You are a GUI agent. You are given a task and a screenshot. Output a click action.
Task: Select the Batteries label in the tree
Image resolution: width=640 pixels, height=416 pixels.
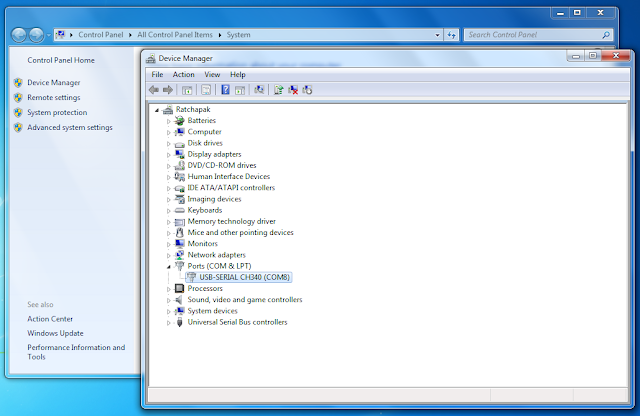coord(202,120)
